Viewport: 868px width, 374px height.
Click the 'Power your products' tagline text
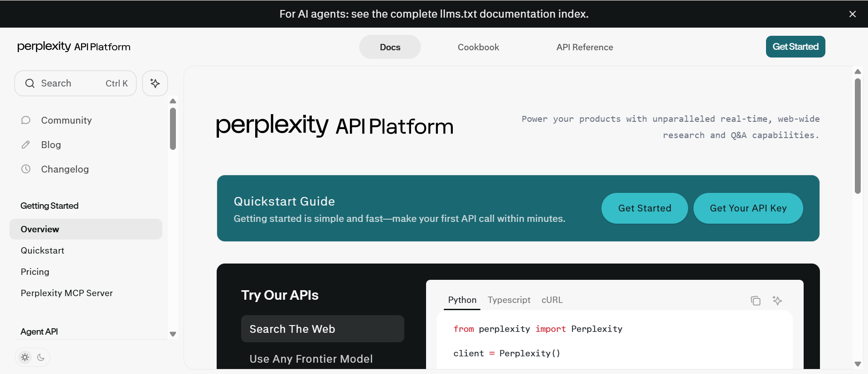pos(670,127)
